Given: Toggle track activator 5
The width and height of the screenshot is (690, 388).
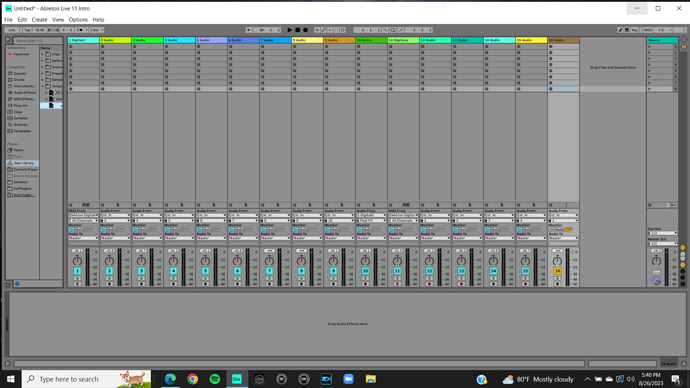Looking at the screenshot, I should pos(206,271).
